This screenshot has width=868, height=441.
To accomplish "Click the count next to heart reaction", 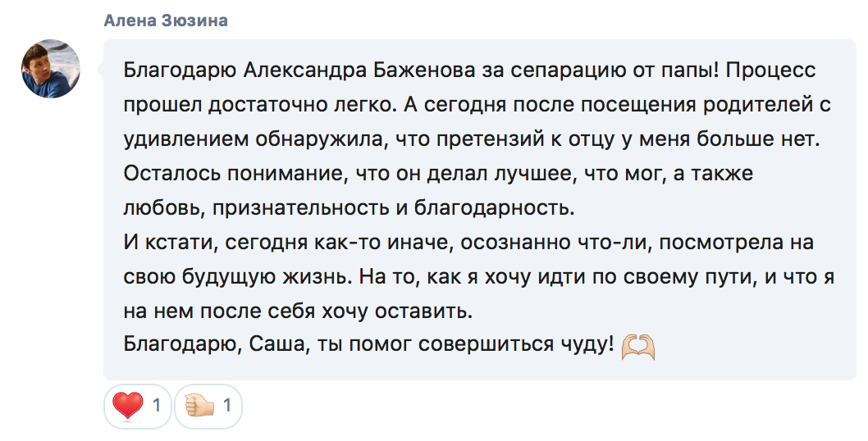I will 157,406.
